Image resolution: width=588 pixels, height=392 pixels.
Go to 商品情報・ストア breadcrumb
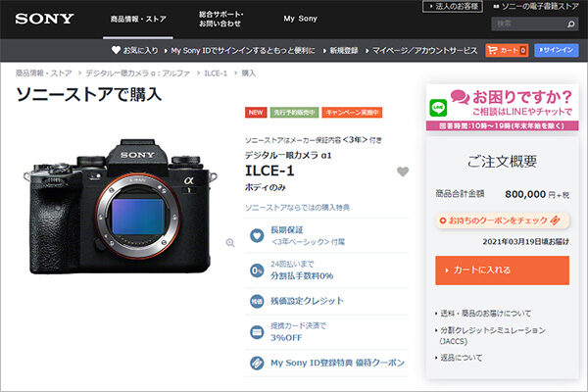43,73
